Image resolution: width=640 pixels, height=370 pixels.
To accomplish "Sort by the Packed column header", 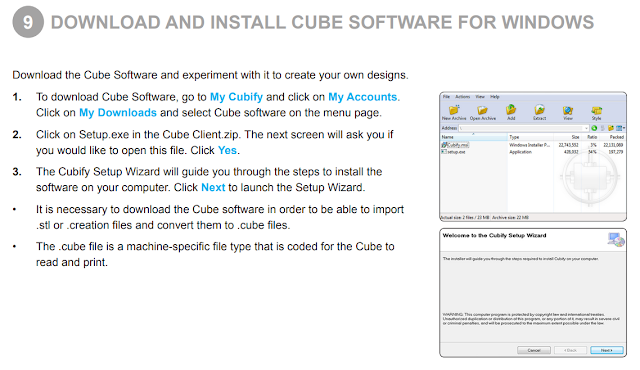I will coord(613,137).
